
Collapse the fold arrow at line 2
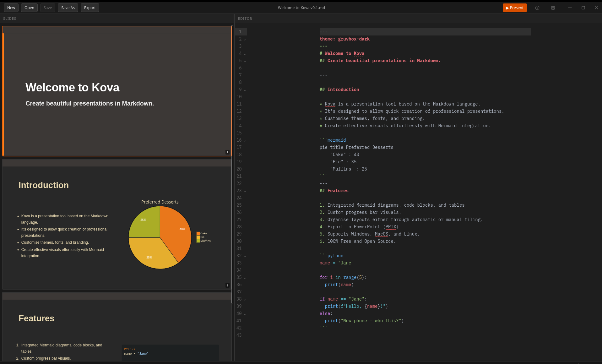pyautogui.click(x=245, y=40)
